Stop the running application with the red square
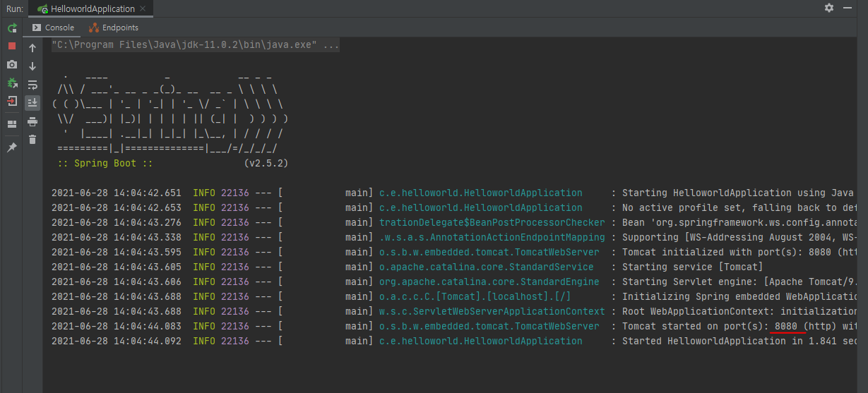Screen dimensions: 868x393 point(12,46)
